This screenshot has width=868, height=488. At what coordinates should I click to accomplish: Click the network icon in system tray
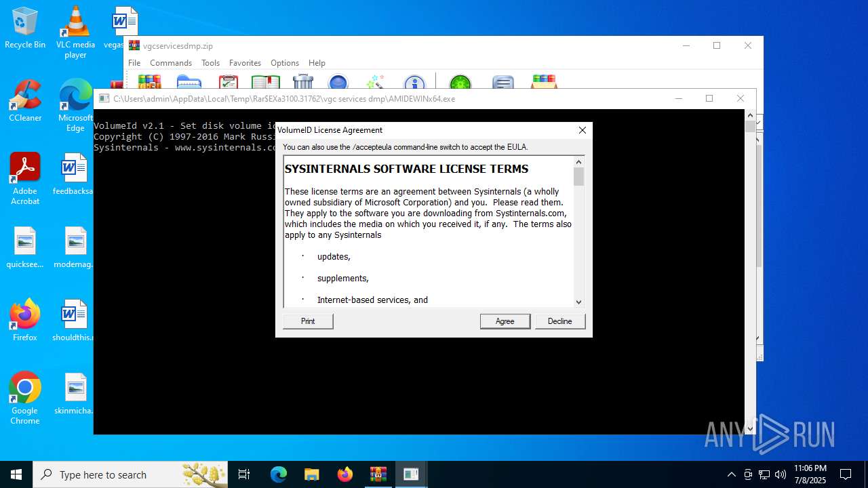(764, 474)
